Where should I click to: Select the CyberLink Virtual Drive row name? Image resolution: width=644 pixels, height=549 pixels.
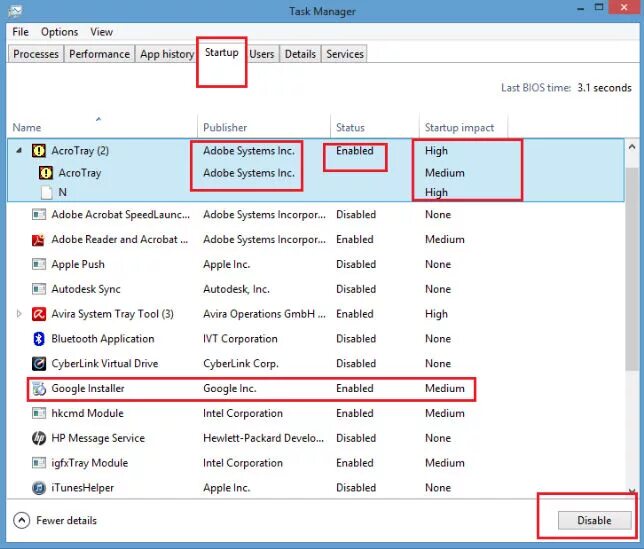click(105, 363)
